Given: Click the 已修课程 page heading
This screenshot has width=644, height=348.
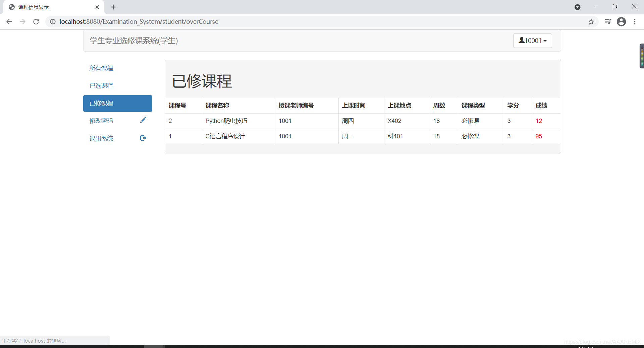Looking at the screenshot, I should point(202,81).
